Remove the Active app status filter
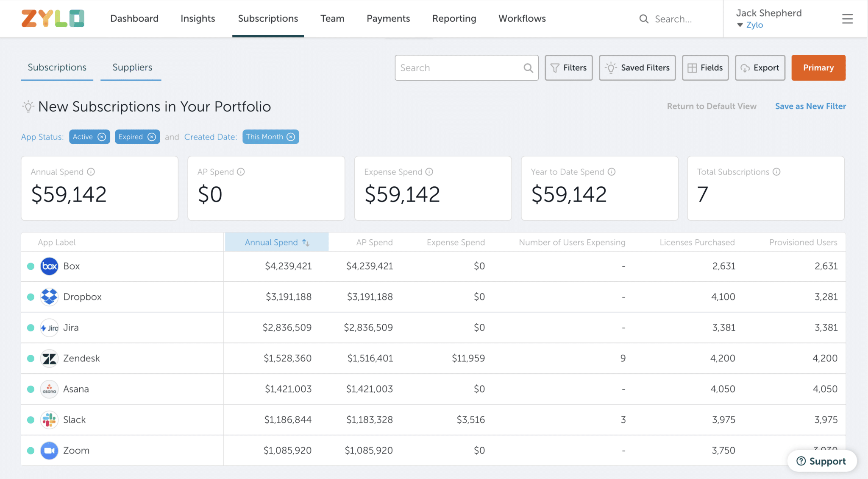The width and height of the screenshot is (868, 479). pos(101,137)
